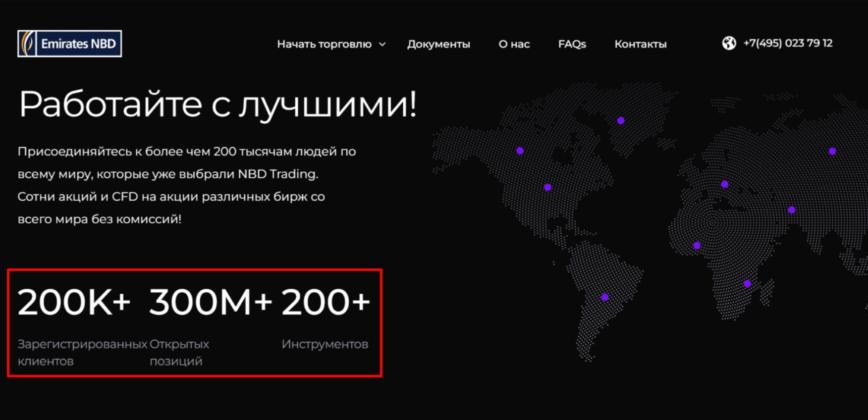Click the 200K+ registered clients figure
The height and width of the screenshot is (420, 868).
pos(74,302)
